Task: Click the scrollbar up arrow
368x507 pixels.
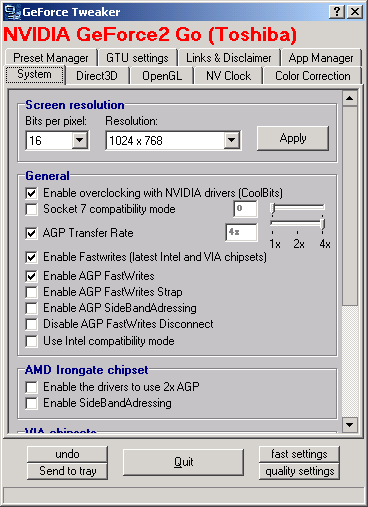Action: point(350,98)
